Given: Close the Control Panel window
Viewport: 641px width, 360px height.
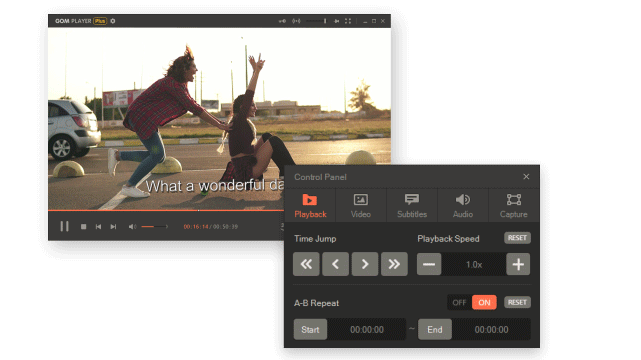Looking at the screenshot, I should [526, 177].
